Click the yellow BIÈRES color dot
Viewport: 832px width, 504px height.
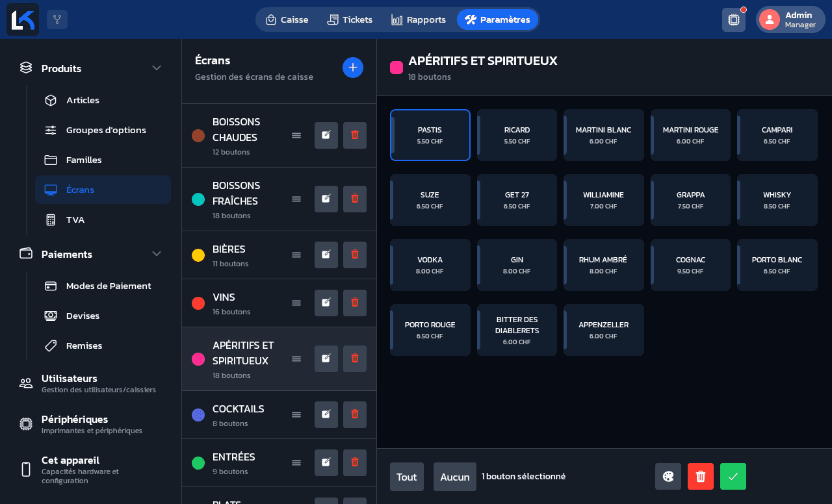pyautogui.click(x=198, y=255)
